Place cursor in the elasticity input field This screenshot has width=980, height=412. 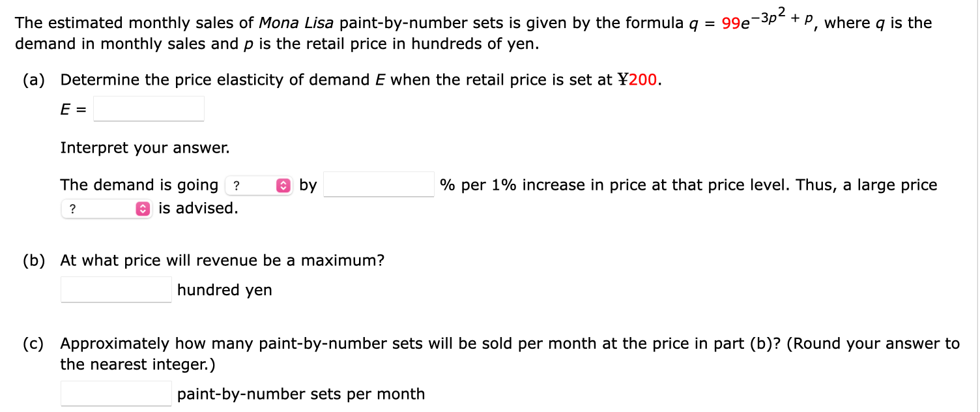[149, 108]
